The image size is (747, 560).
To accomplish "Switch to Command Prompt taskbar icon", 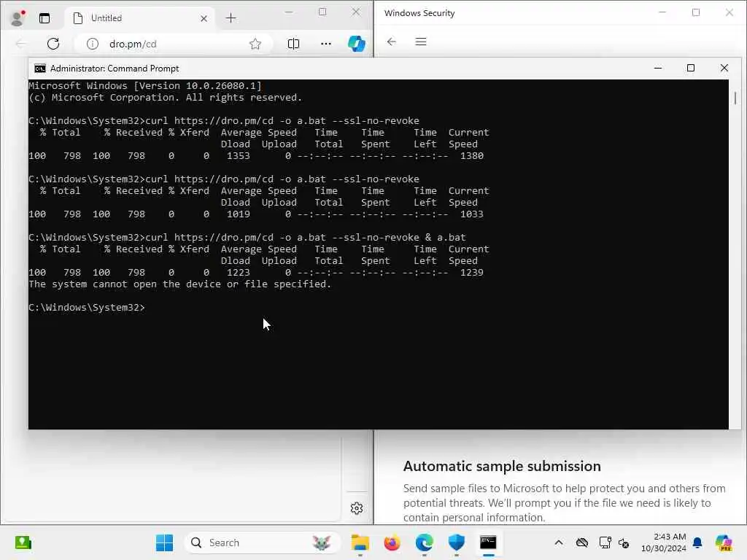I will (488, 542).
